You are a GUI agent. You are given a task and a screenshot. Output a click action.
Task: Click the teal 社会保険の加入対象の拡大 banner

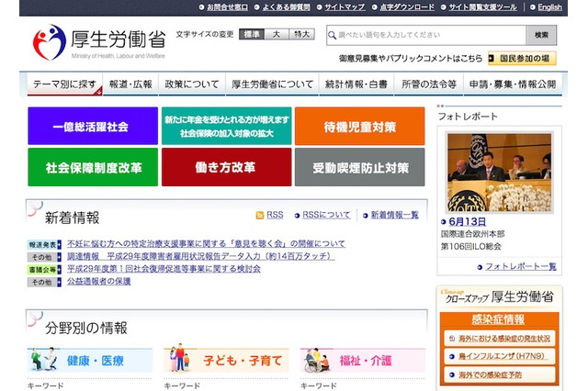tap(227, 126)
